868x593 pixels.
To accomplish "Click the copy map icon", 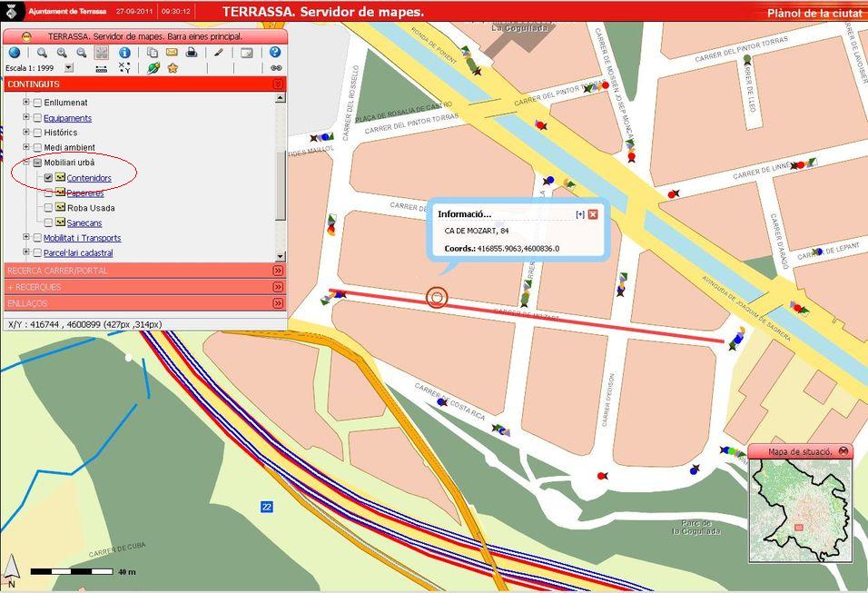I will pyautogui.click(x=153, y=53).
